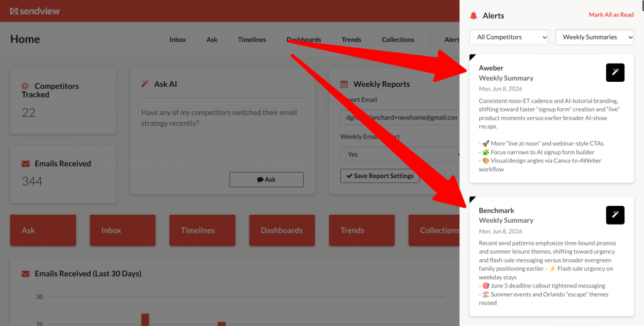
Task: Click envelope icon beside Emails Received (Last 30 Days)
Action: pos(25,274)
